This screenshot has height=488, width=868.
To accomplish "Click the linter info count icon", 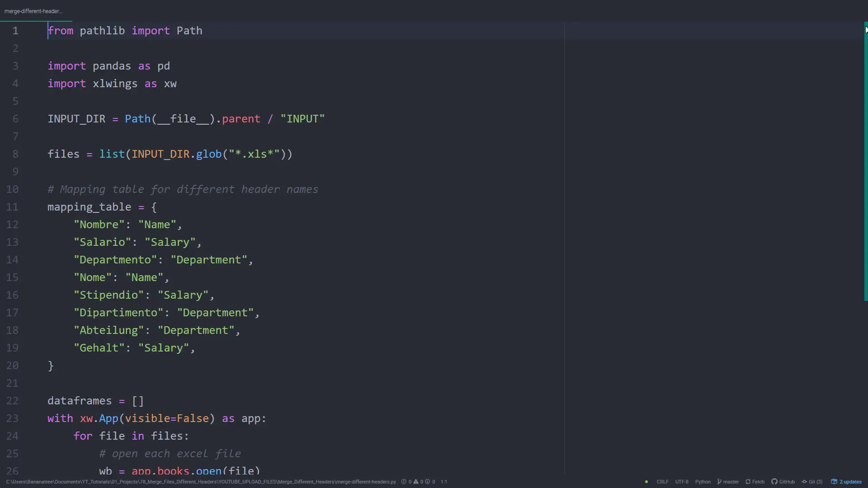I will click(428, 482).
